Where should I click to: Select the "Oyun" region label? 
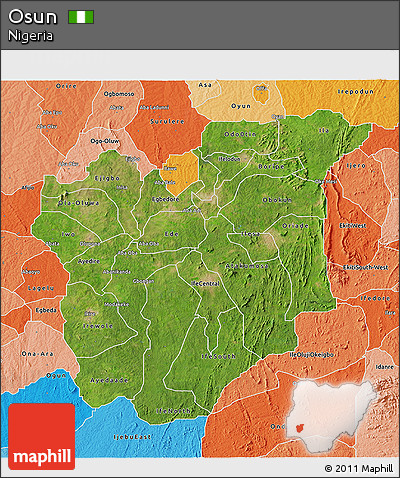pos(241,106)
